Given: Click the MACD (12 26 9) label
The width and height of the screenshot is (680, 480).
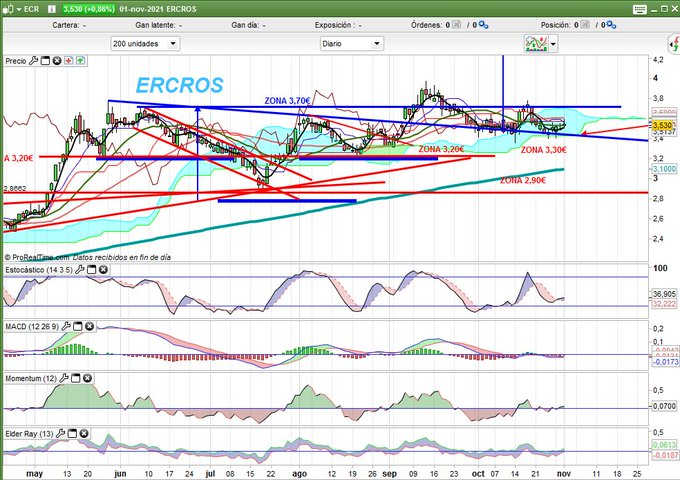Looking at the screenshot, I should (x=32, y=326).
